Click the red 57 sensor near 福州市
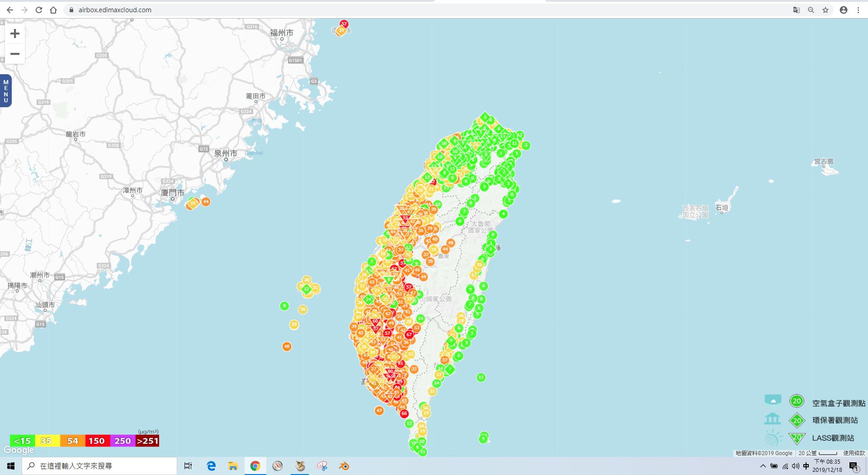 pos(344,24)
